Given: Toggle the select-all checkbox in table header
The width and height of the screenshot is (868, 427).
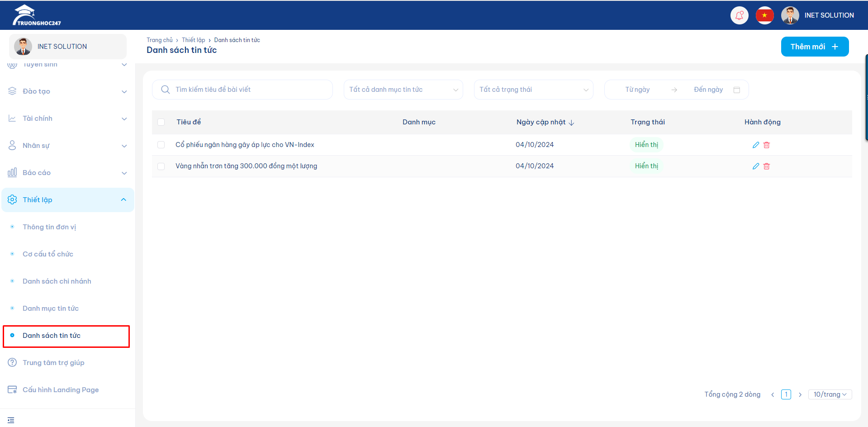Looking at the screenshot, I should click(x=161, y=122).
